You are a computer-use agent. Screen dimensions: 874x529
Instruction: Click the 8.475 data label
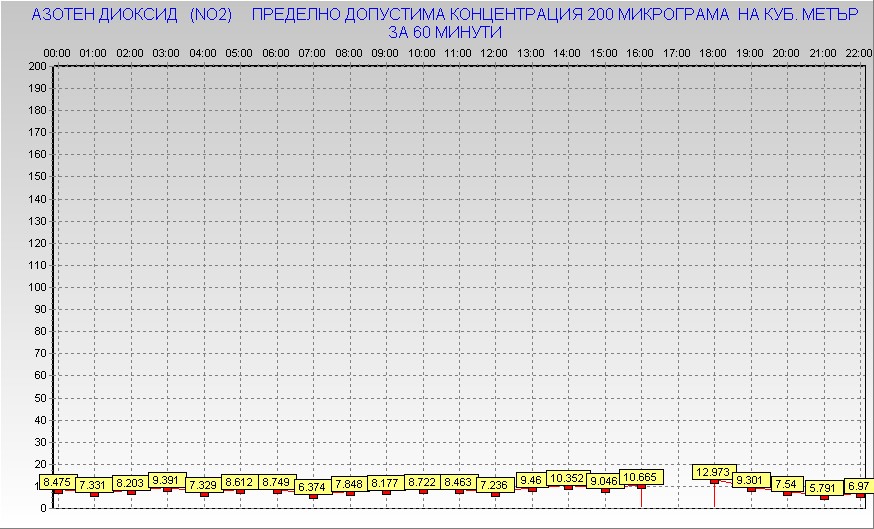[x=58, y=482]
